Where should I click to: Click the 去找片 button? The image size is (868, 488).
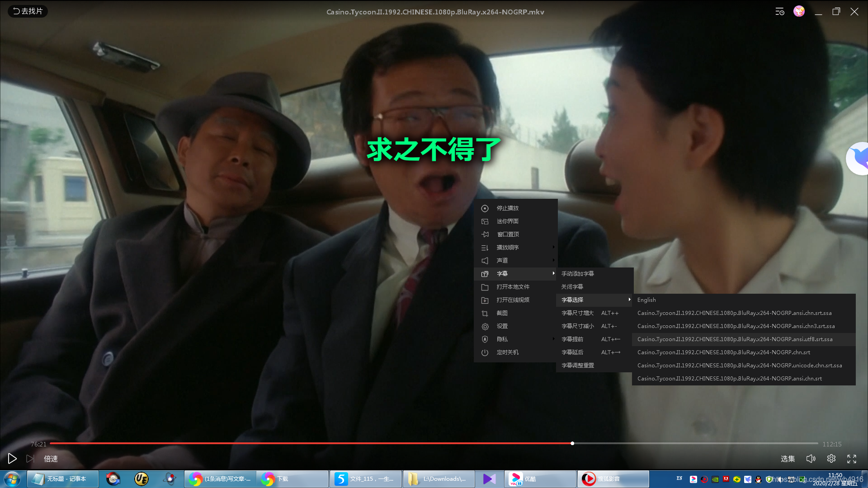click(x=28, y=11)
